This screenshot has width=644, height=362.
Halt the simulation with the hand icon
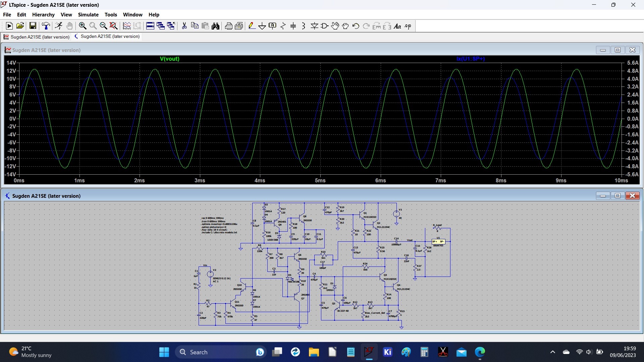pos(69,26)
